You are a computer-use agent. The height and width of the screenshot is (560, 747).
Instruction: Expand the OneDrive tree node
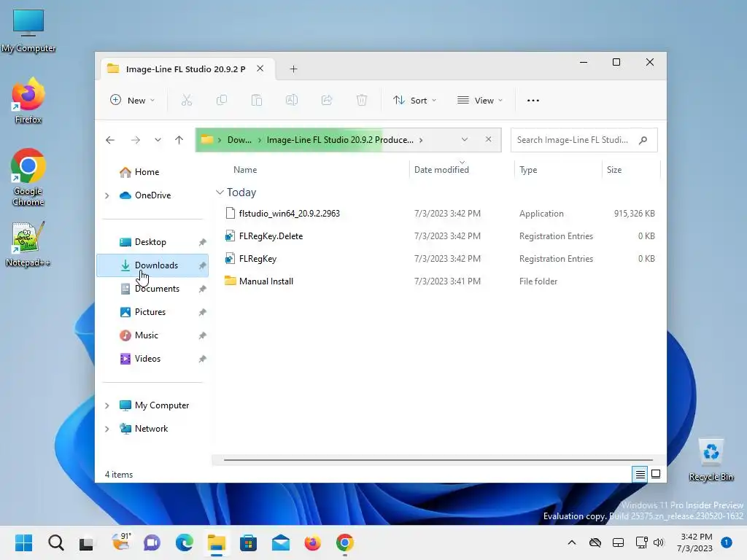point(107,195)
